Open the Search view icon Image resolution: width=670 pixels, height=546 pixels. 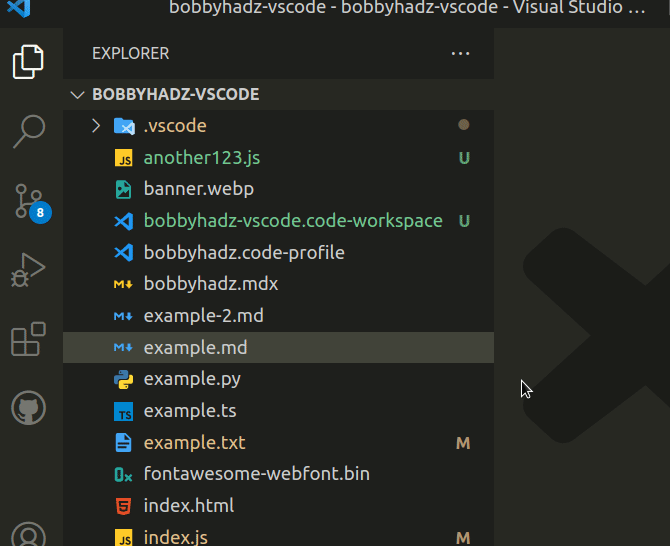[28, 130]
